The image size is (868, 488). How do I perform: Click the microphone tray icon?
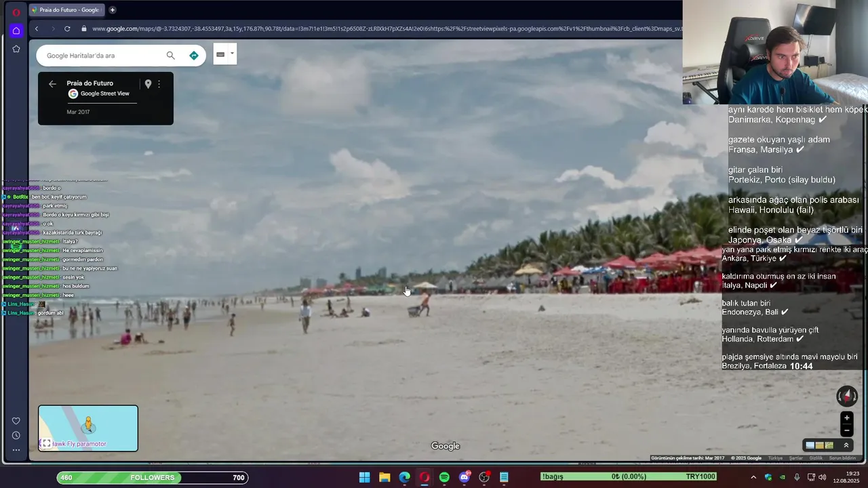797,477
